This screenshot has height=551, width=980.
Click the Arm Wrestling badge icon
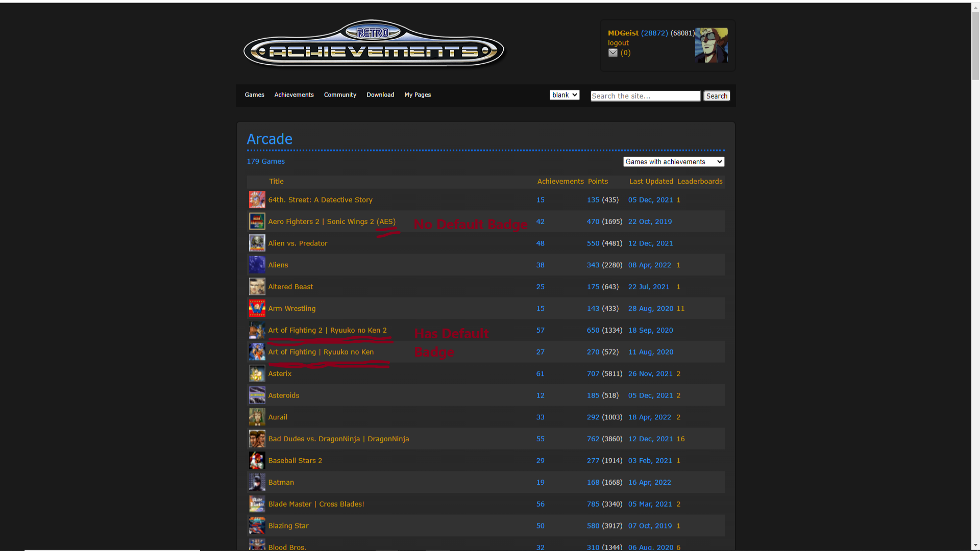click(x=257, y=308)
